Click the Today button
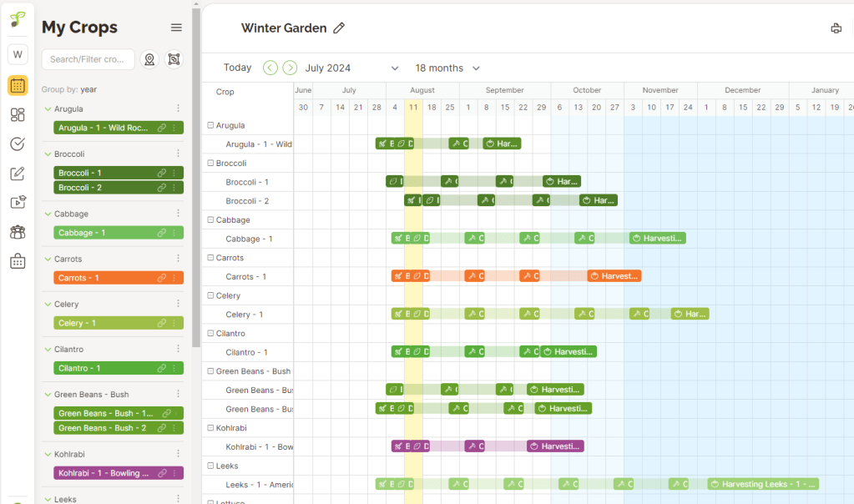 pyautogui.click(x=237, y=68)
